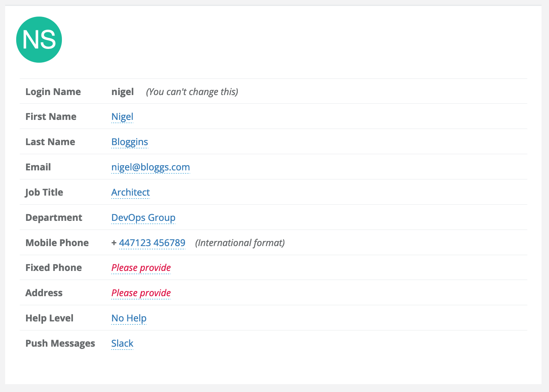Click Please provide next to Fixed Phone

141,268
